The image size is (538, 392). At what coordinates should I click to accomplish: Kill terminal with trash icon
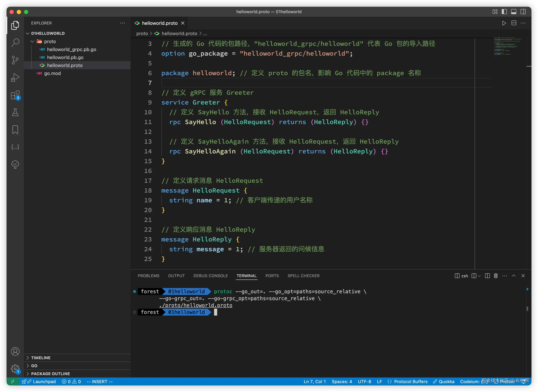pyautogui.click(x=496, y=276)
